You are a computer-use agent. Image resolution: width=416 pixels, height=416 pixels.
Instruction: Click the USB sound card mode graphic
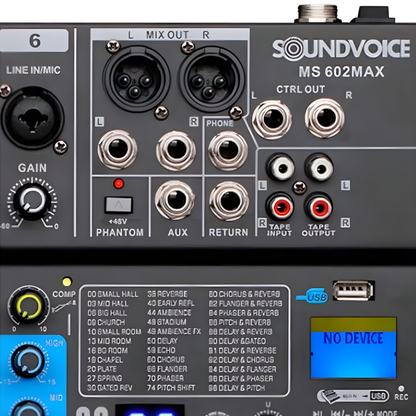352,396
